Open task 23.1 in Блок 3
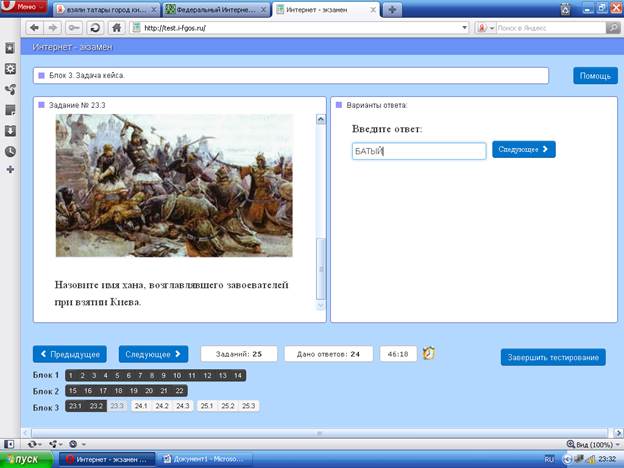The width and height of the screenshot is (624, 468). click(75, 406)
